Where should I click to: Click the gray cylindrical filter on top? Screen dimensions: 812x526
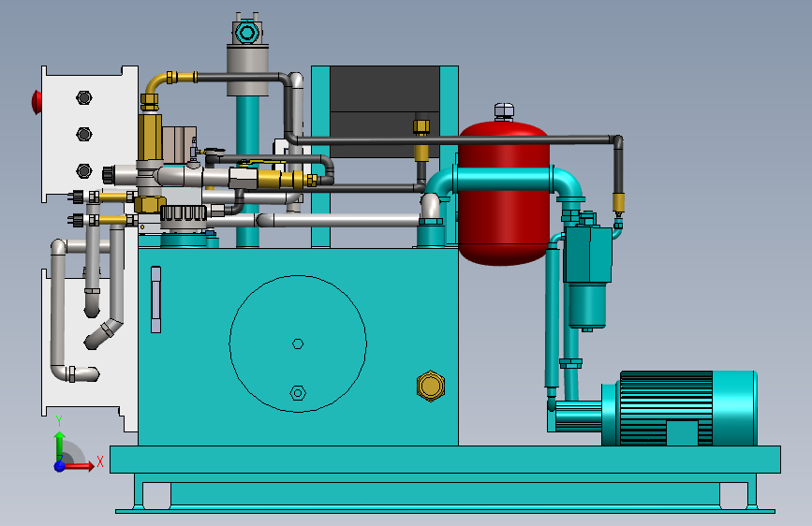[x=247, y=70]
